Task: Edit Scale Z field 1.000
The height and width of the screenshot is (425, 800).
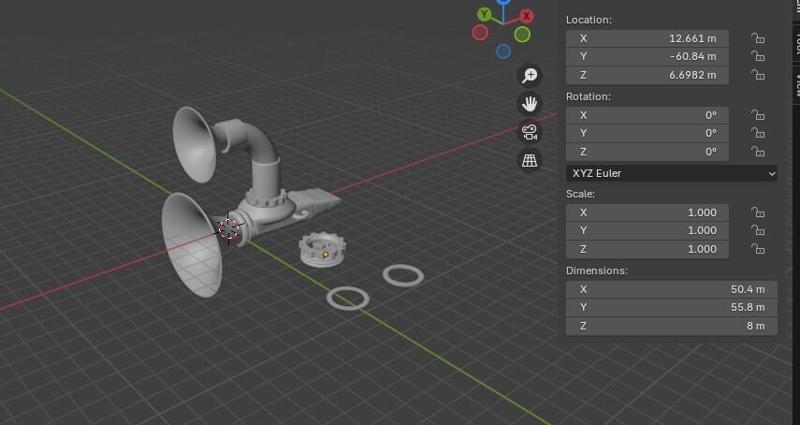Action: [647, 249]
